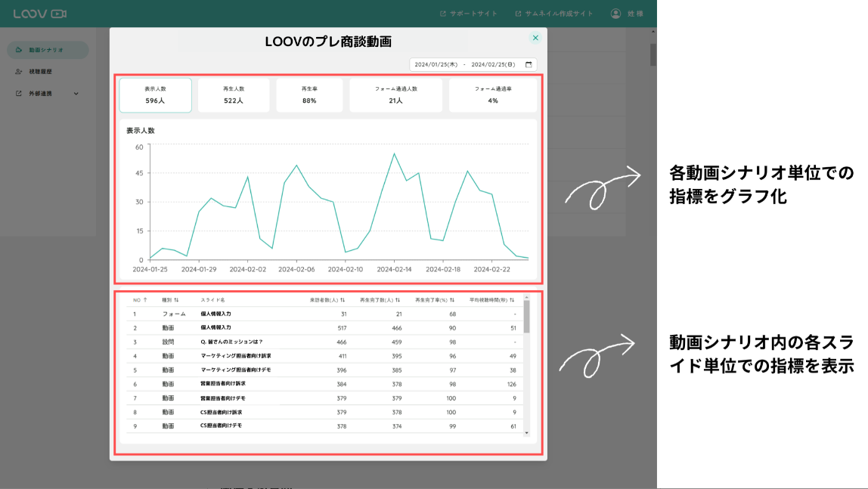Screen dimensions: 868x489
Task: Open the calendar date picker icon
Action: pos(529,65)
